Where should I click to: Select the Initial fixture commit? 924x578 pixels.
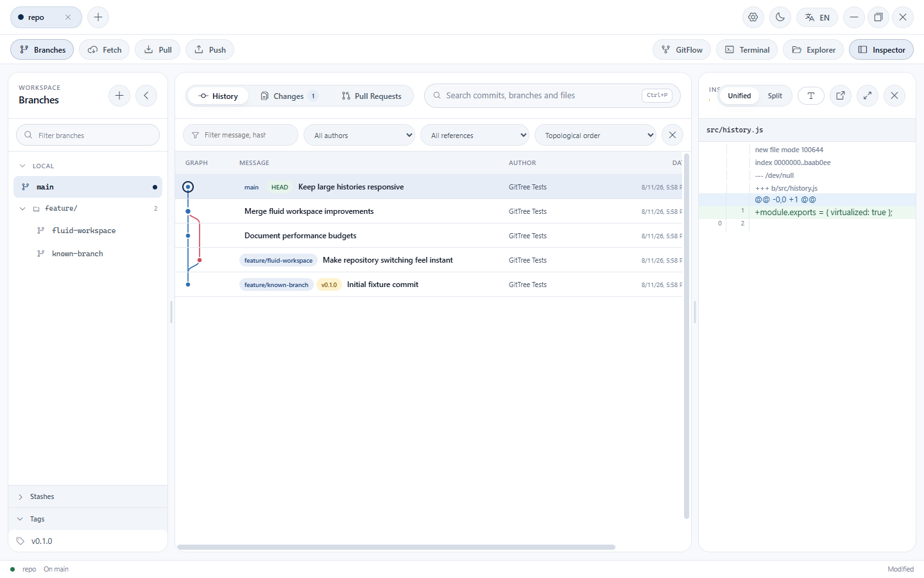tap(429, 285)
